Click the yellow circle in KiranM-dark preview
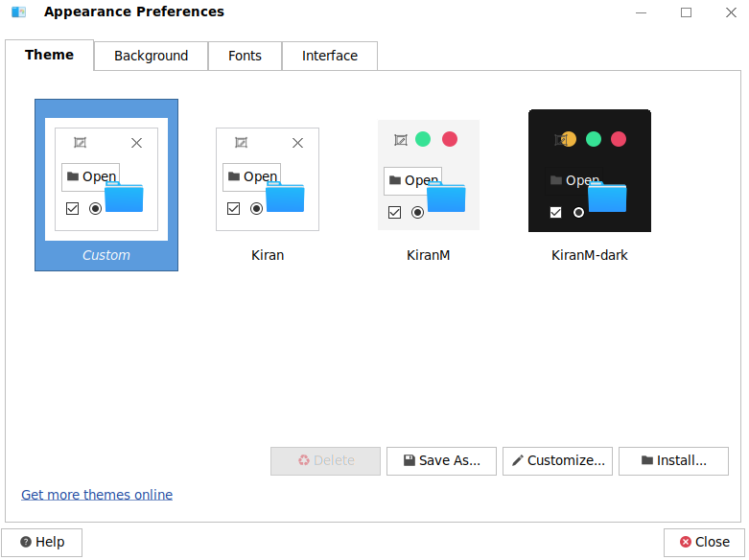749x560 pixels. [569, 139]
